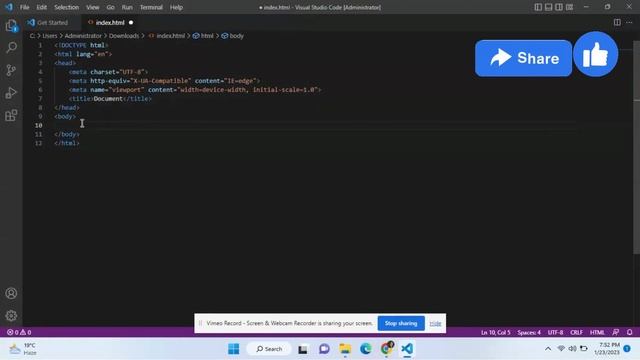Click line number 12 in the gutter

point(38,143)
